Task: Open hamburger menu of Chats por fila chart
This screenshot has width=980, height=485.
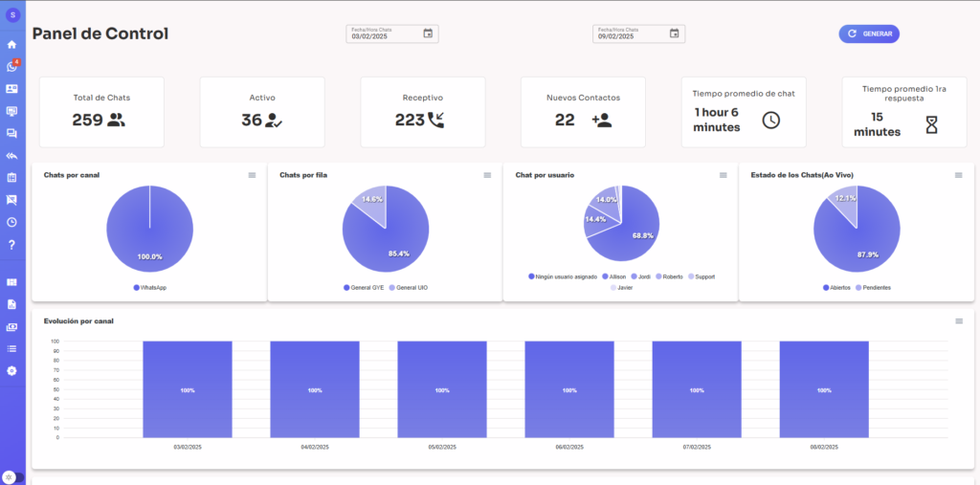Action: point(487,175)
